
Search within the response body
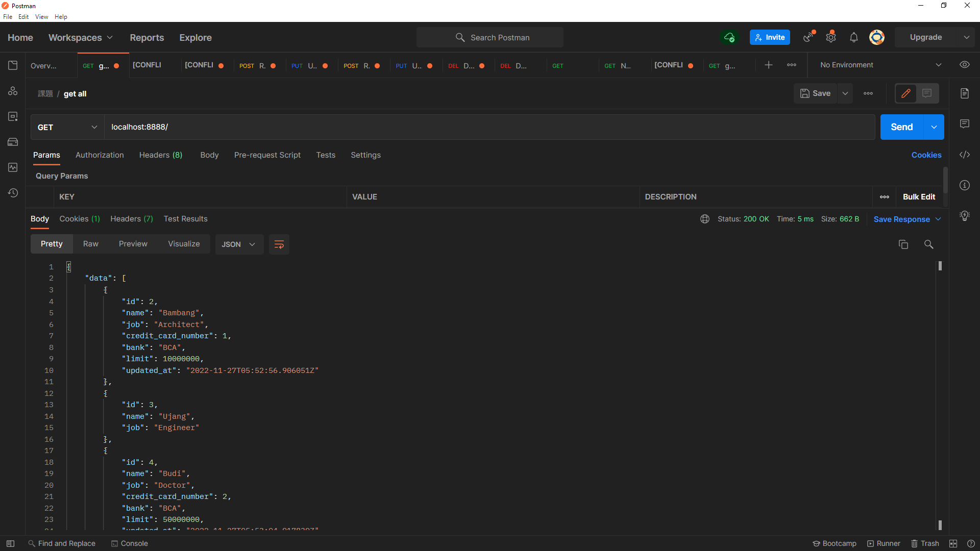[x=929, y=244]
